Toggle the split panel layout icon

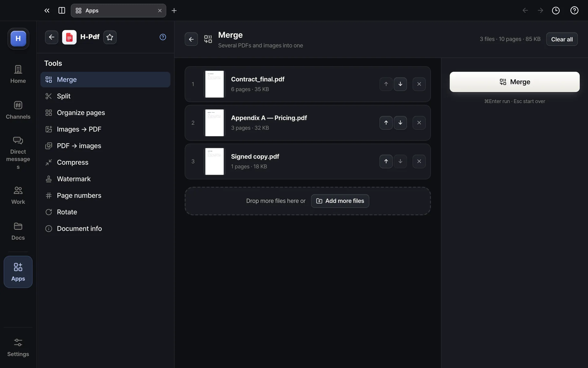click(x=62, y=10)
